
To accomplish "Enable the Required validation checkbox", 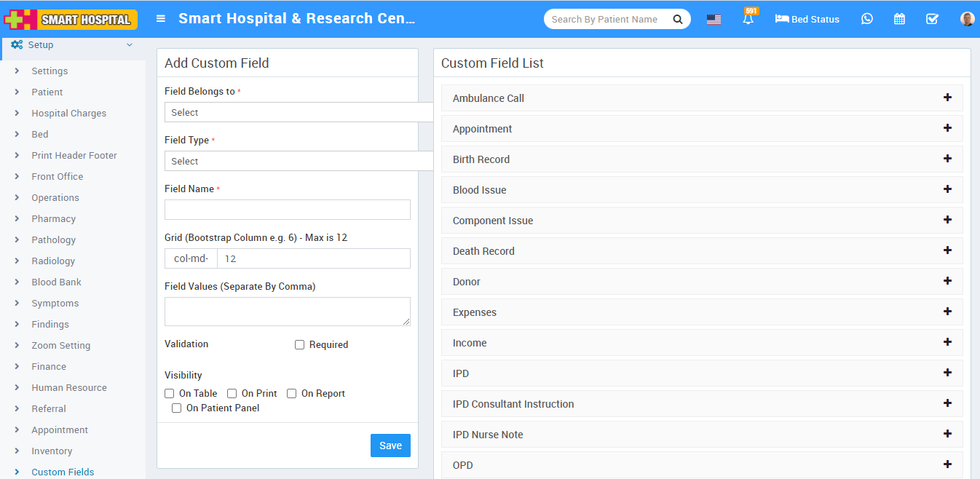I will pyautogui.click(x=299, y=345).
